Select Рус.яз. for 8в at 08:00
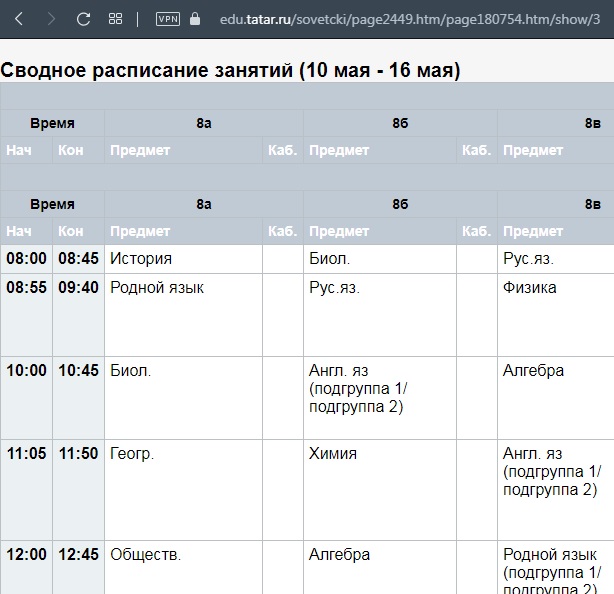Screen dimensions: 614x594 (556, 258)
